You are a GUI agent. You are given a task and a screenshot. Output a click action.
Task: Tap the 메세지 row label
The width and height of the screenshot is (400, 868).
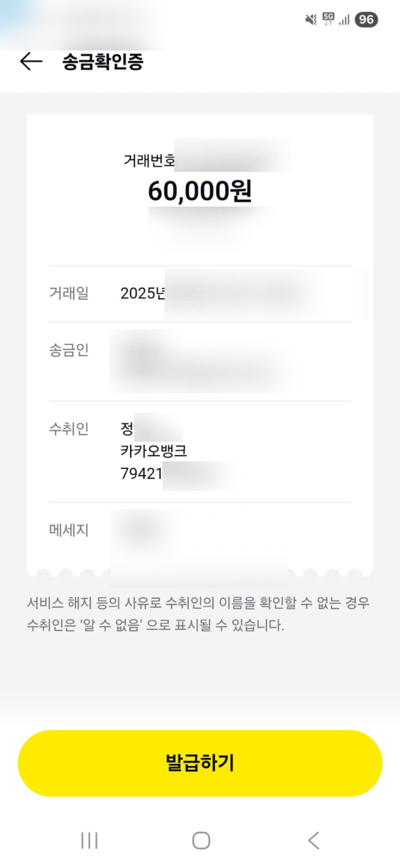coord(69,530)
